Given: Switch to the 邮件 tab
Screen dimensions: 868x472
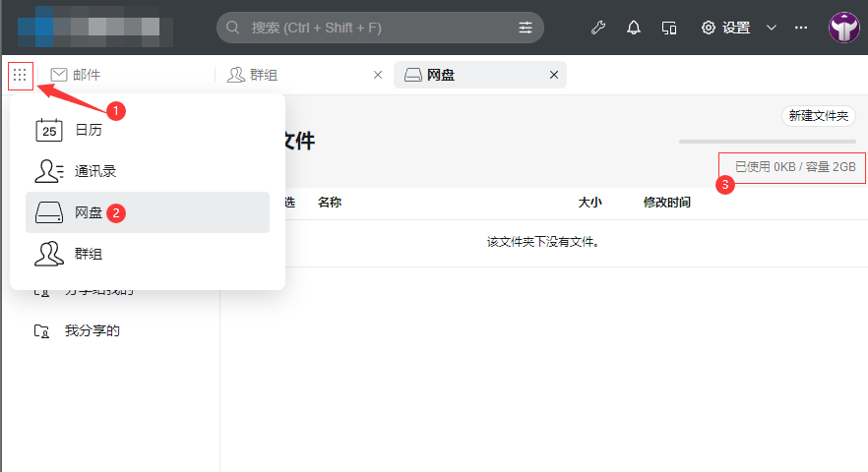Looking at the screenshot, I should click(x=86, y=75).
